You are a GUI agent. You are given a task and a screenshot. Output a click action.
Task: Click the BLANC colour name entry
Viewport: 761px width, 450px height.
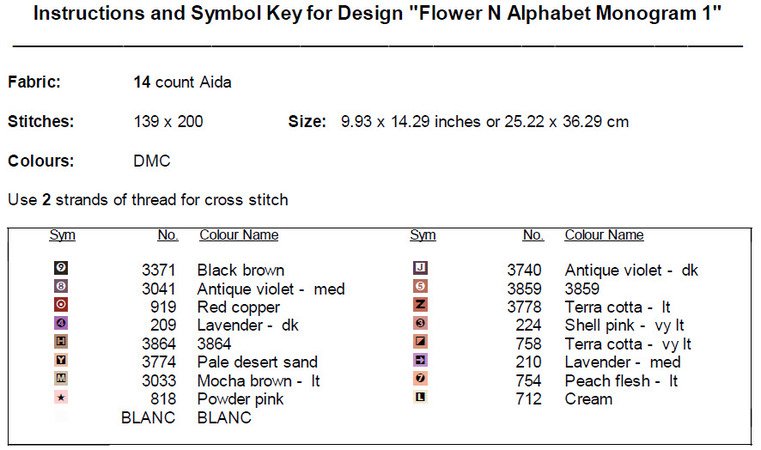pyautogui.click(x=225, y=417)
